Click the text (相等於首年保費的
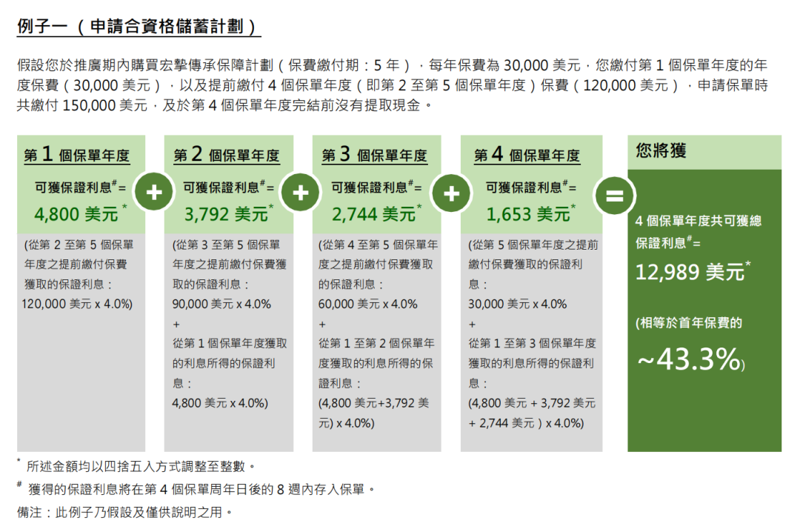This screenshot has height=532, width=800. (689, 323)
